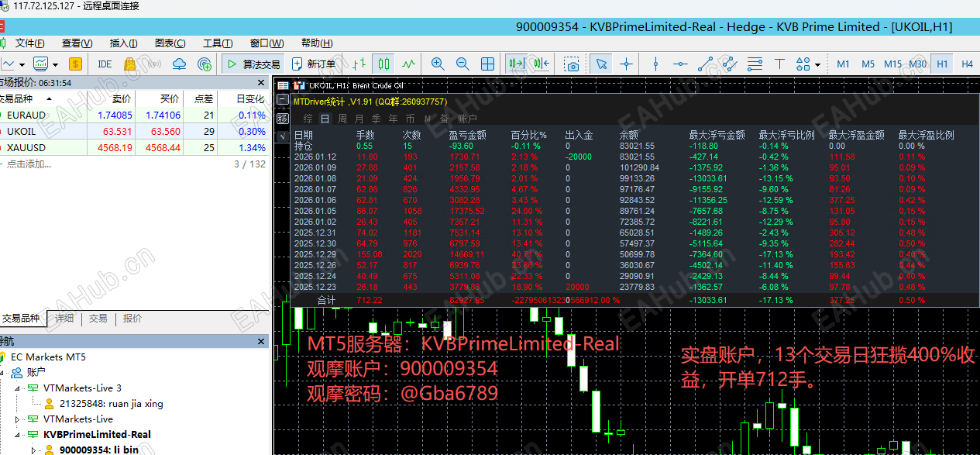Image resolution: width=980 pixels, height=455 pixels.
Task: Switch chart to candlestick type
Action: (x=383, y=64)
